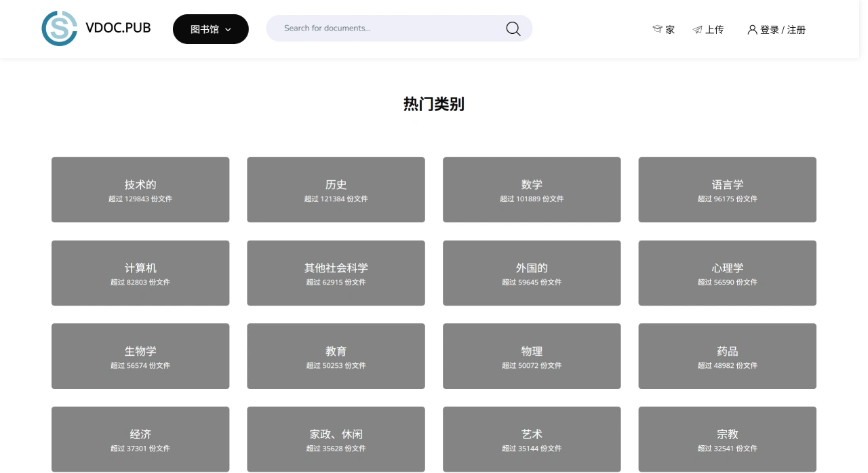Choose the 计算机 category tile
Screen dimensions: 868x473
(140, 273)
